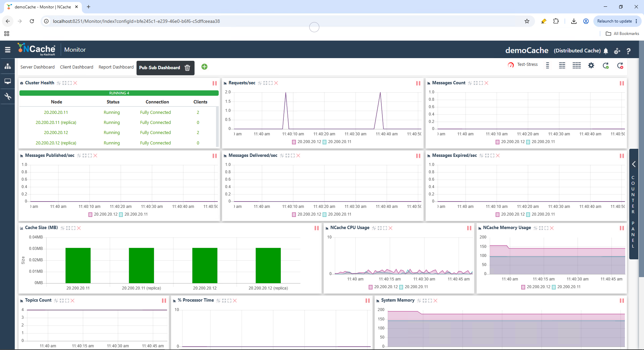The width and height of the screenshot is (644, 350).
Task: Open browser downloads
Action: click(x=574, y=21)
